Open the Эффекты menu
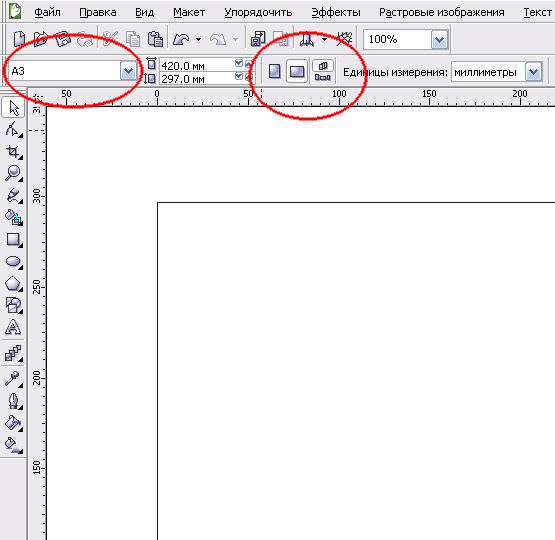 [x=336, y=12]
